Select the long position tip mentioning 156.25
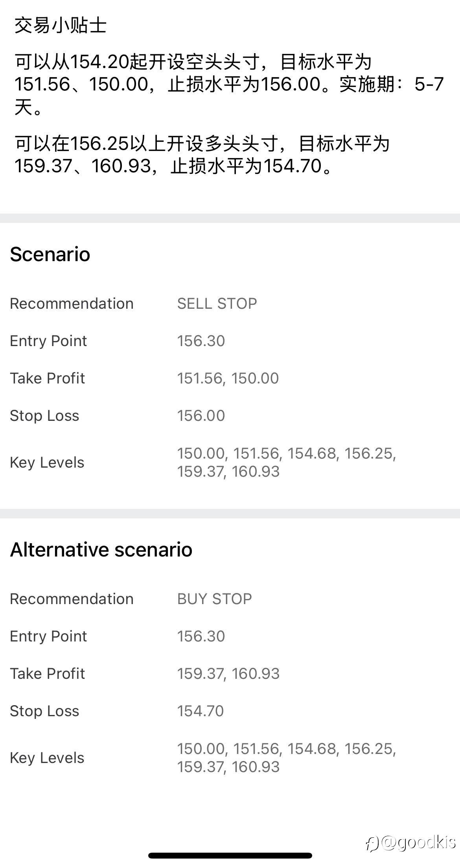The image size is (460, 868). point(202,155)
